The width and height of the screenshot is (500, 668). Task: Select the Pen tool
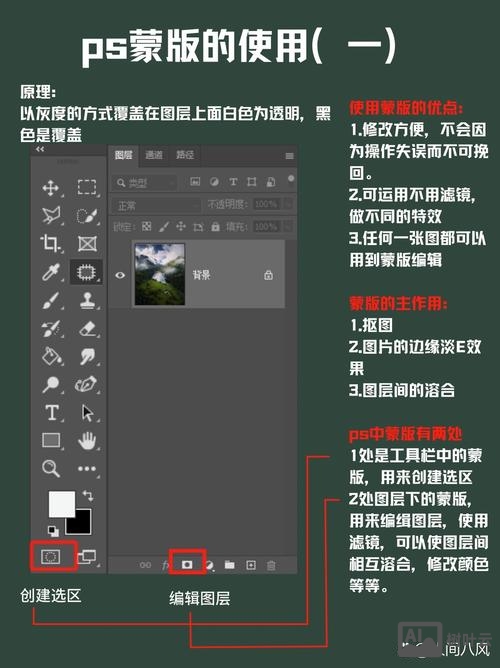(86, 384)
